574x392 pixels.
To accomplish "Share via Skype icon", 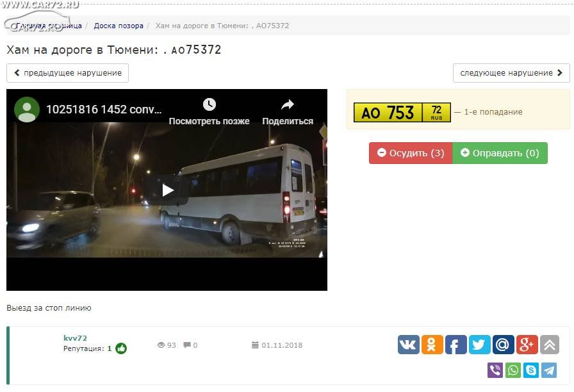I will pos(531,370).
